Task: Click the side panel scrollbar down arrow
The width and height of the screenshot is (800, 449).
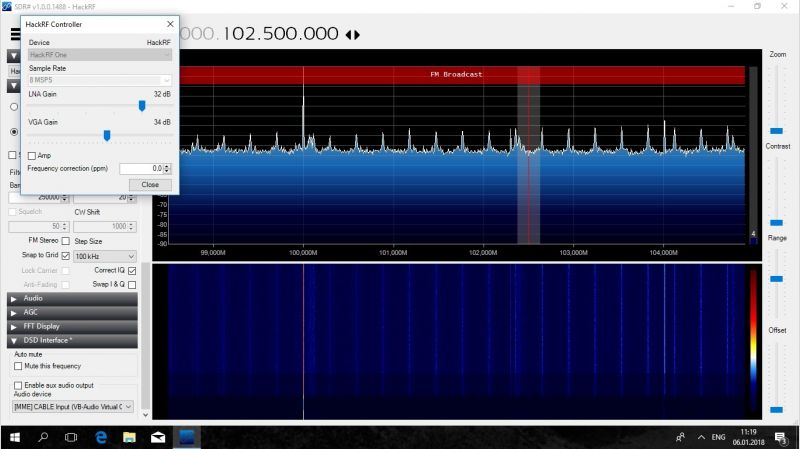Action: (x=145, y=415)
